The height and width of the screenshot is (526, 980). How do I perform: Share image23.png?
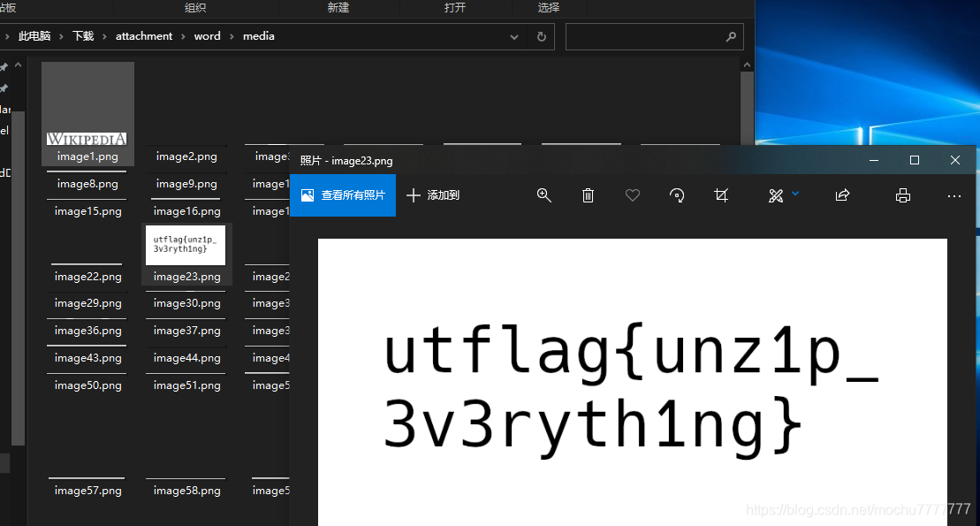[842, 195]
